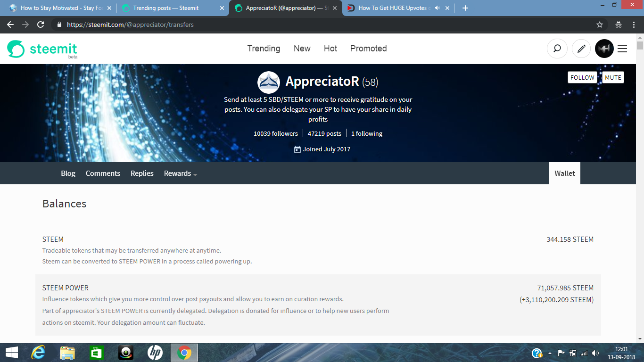This screenshot has width=644, height=362.
Task: Click the '(+3,110,200.209 STEEM)' delegation amount
Action: [x=557, y=299]
